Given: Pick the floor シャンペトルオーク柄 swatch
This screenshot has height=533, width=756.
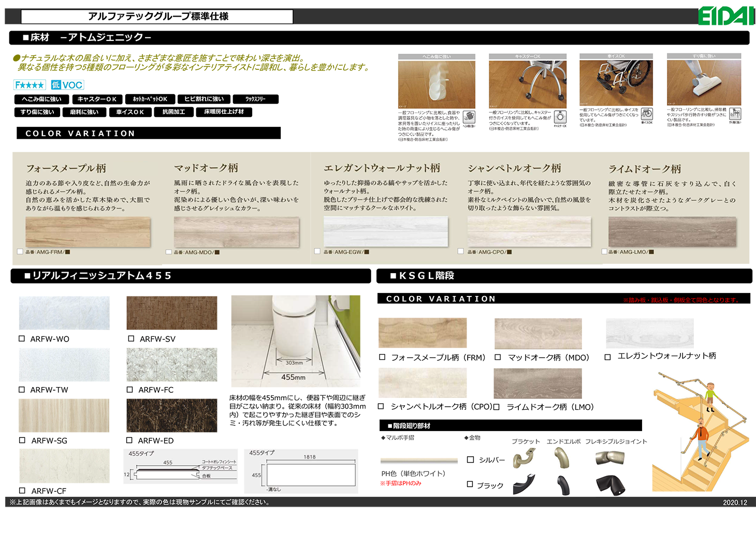Looking at the screenshot, I should pos(529,231).
